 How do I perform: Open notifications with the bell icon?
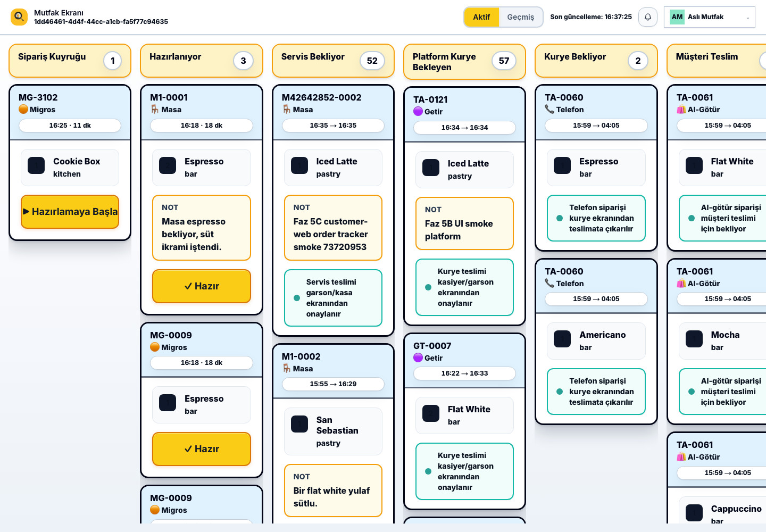[x=648, y=17]
